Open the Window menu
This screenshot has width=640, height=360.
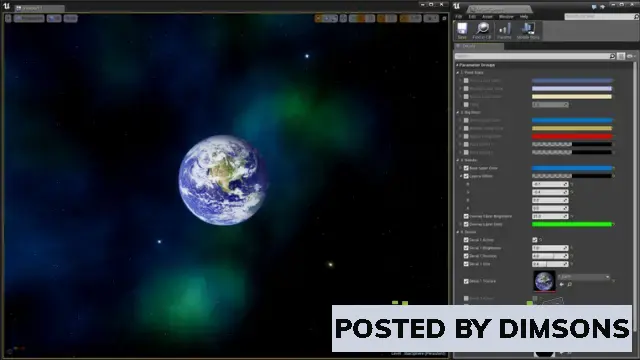click(x=506, y=17)
